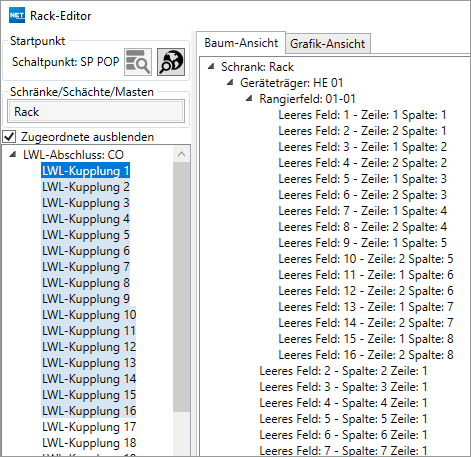This screenshot has height=457, width=471.
Task: Click the globe search map icon
Action: [x=171, y=62]
